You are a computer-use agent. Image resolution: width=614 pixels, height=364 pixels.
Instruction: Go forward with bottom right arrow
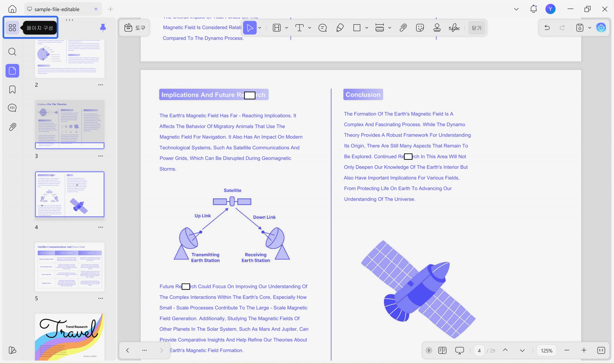click(x=161, y=350)
